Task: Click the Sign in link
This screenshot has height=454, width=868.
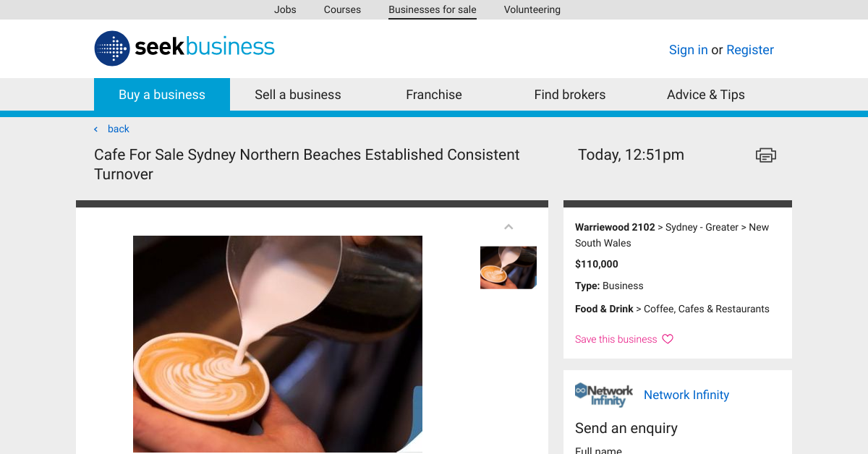Action: tap(688, 49)
